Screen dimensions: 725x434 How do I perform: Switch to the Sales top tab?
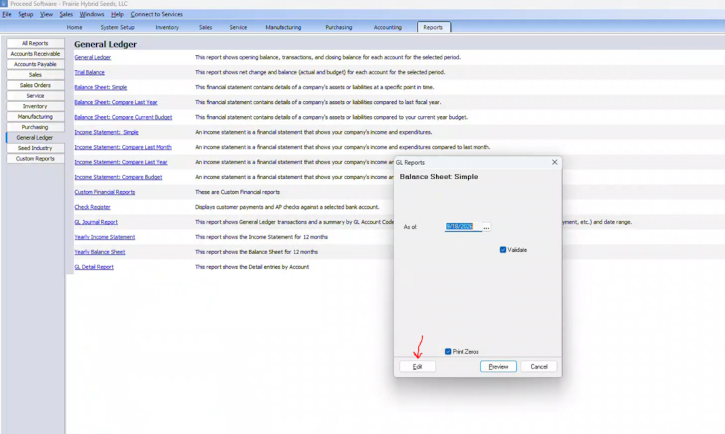(205, 27)
